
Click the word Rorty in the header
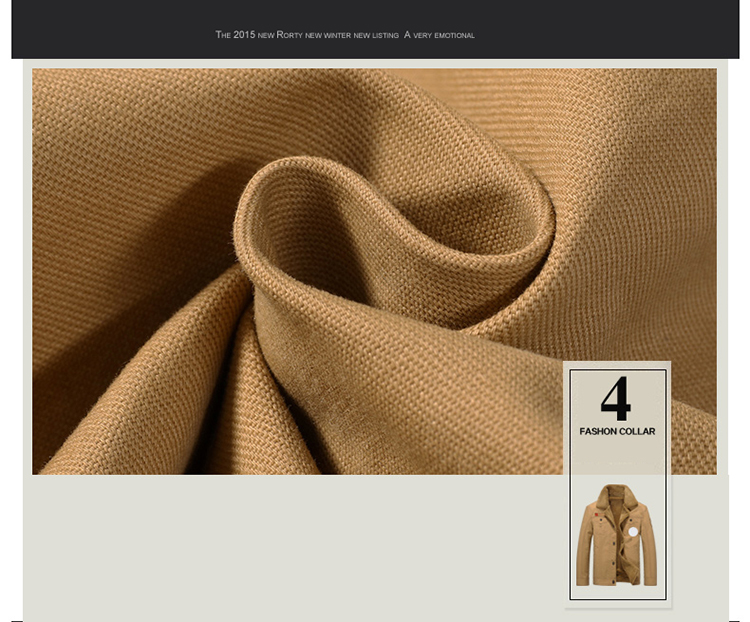[289, 35]
